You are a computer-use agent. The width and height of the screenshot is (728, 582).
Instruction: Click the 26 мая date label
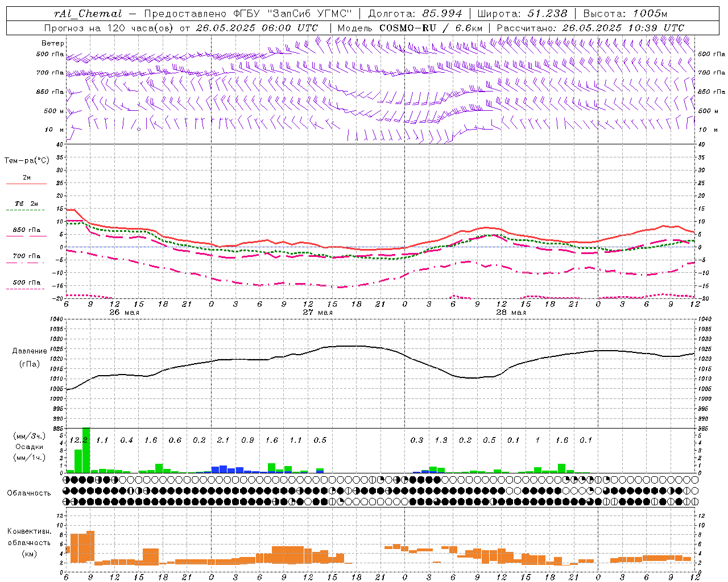click(124, 313)
